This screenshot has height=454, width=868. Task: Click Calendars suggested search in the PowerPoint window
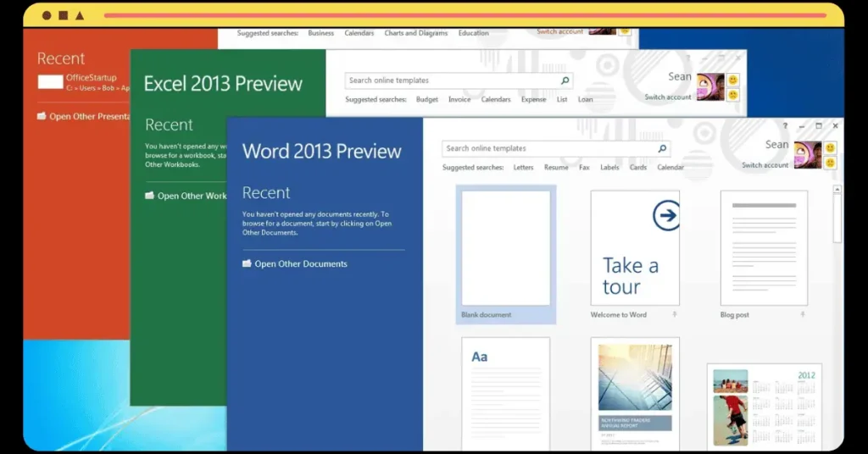(359, 33)
